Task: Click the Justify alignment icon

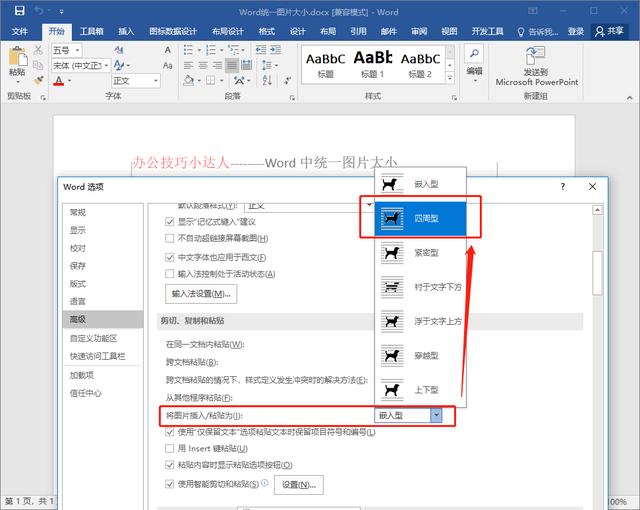Action: (231, 65)
